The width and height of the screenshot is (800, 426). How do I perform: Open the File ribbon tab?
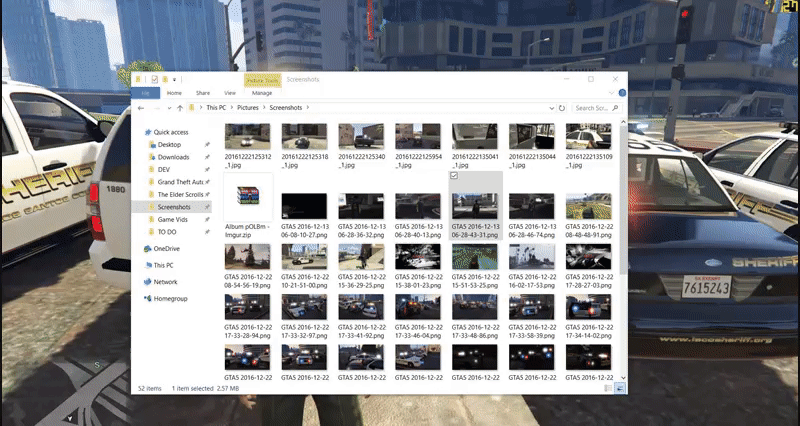point(145,93)
